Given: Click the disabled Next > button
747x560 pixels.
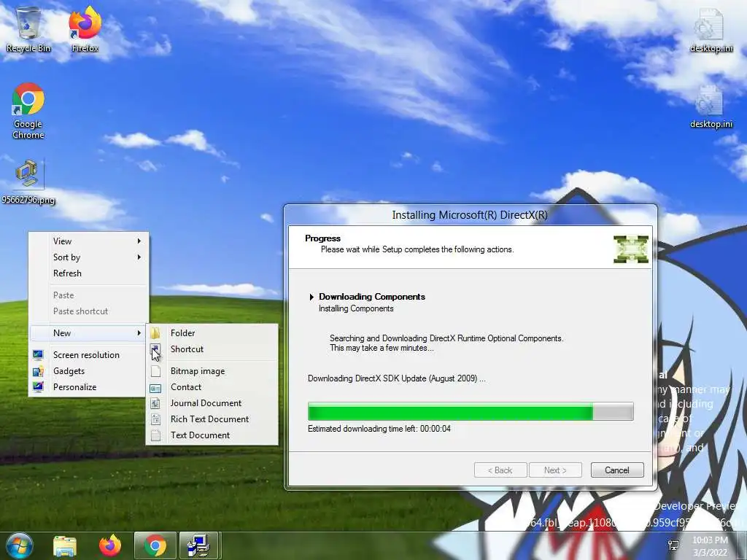Looking at the screenshot, I should click(x=555, y=470).
